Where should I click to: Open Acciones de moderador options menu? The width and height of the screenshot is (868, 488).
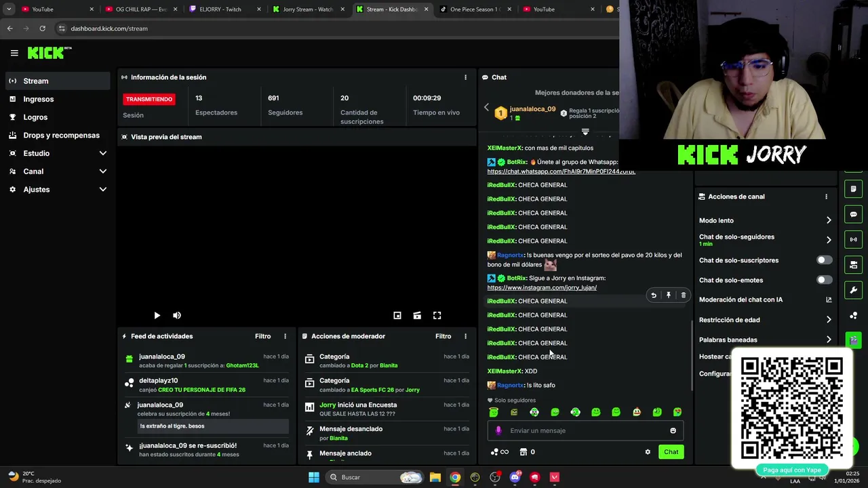pyautogui.click(x=465, y=336)
